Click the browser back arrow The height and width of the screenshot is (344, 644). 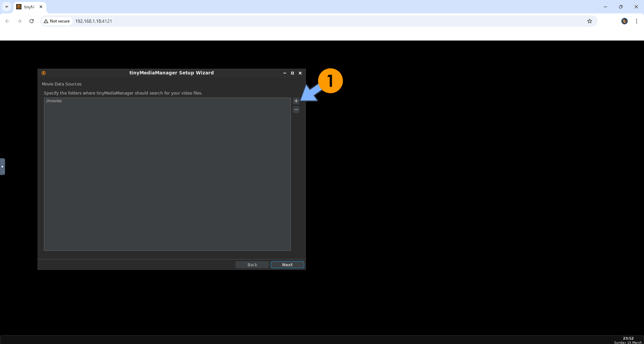7,21
